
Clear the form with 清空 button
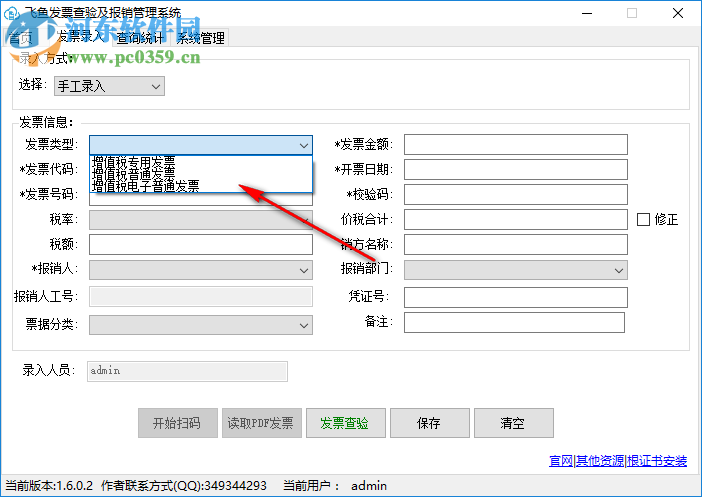514,423
